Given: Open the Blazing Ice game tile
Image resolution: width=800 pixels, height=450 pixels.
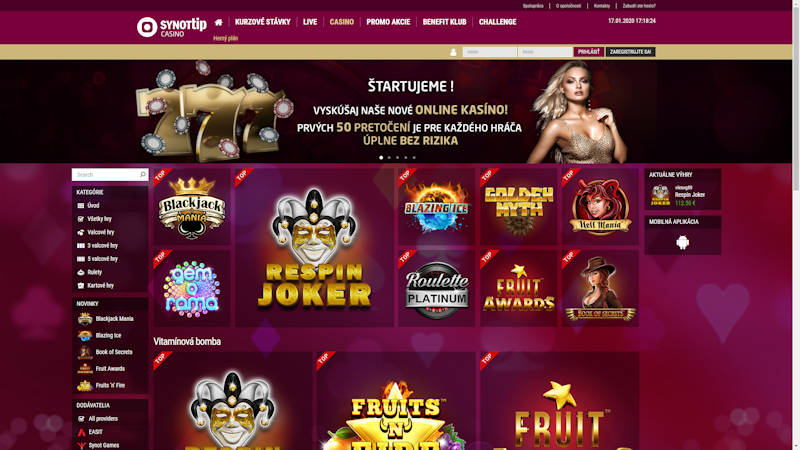Looking at the screenshot, I should click(x=437, y=207).
